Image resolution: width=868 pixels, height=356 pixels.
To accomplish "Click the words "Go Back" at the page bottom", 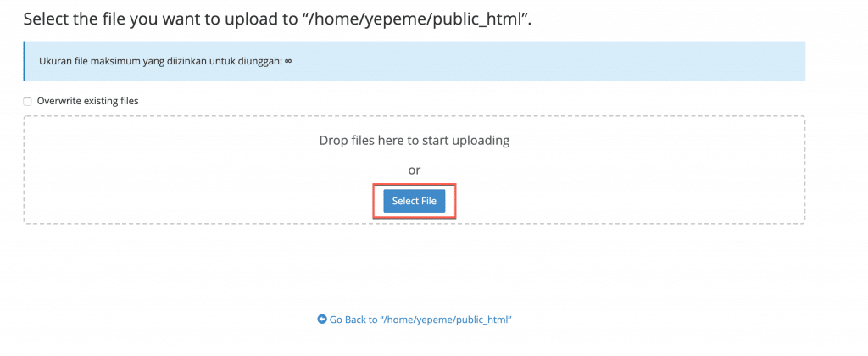I will pos(348,320).
